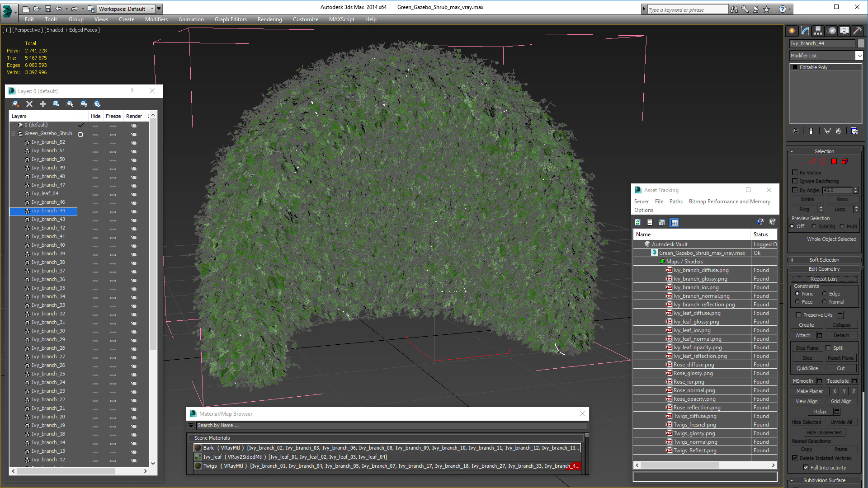Open the Modifier List dropdown
The image size is (868, 488).
859,56
